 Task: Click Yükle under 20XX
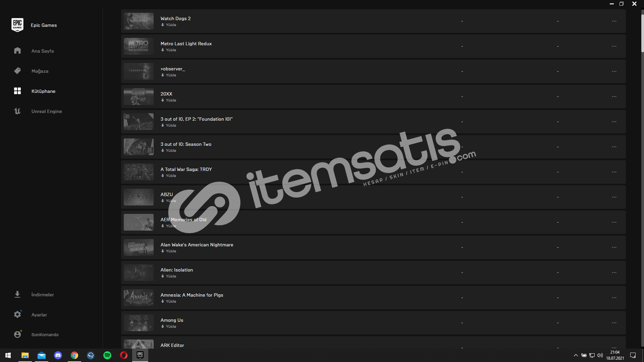click(168, 100)
